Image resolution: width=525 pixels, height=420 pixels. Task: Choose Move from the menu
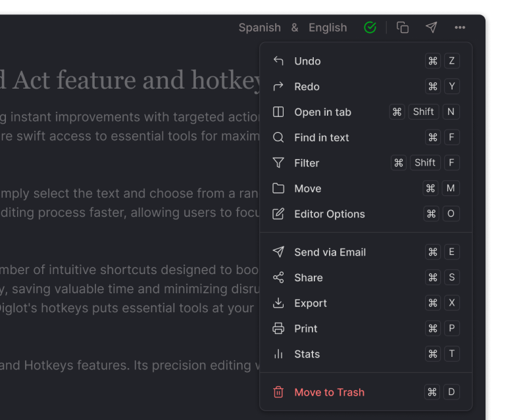pos(366,188)
